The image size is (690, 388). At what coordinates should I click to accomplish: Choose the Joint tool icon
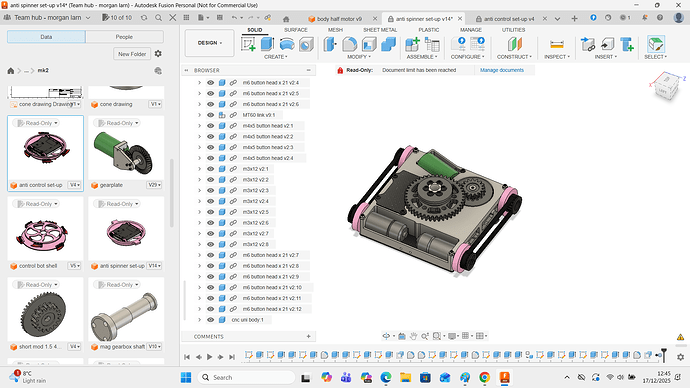(432, 44)
